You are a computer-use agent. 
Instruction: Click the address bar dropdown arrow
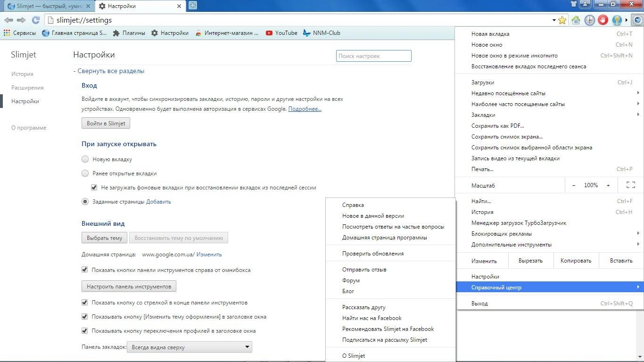[554, 20]
